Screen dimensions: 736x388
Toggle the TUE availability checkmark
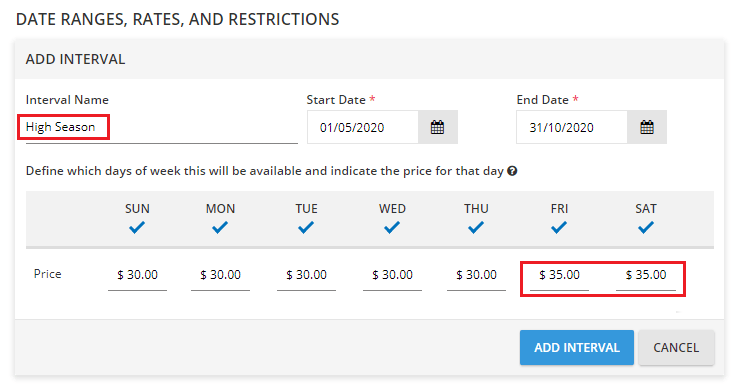pos(306,228)
